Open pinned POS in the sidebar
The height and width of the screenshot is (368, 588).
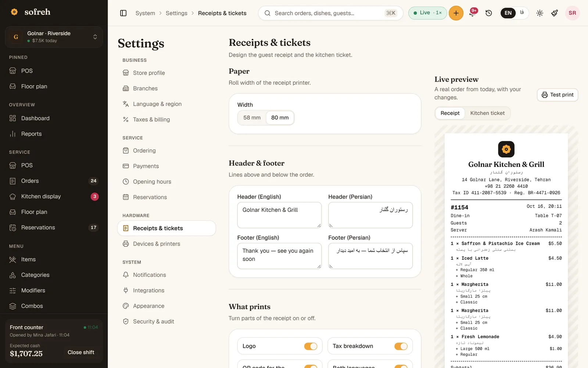(x=54, y=71)
